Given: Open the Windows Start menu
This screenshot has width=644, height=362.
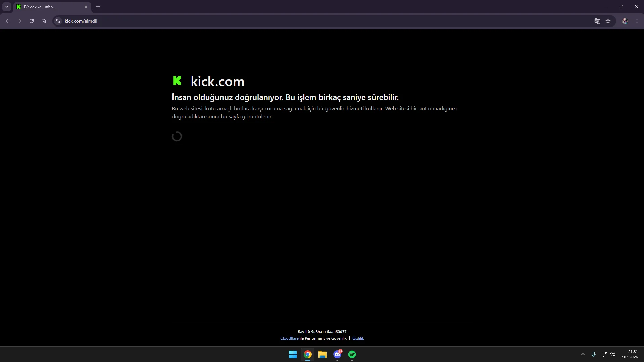Looking at the screenshot, I should tap(293, 354).
